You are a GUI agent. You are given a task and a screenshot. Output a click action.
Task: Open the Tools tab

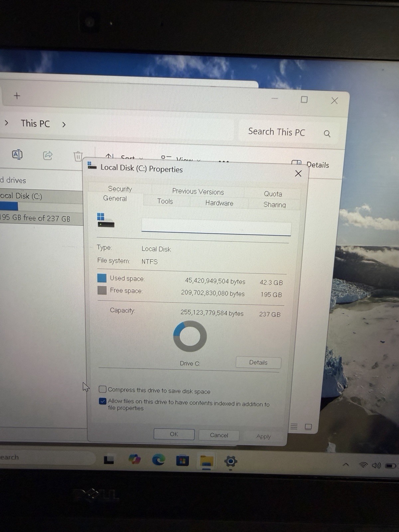(165, 201)
